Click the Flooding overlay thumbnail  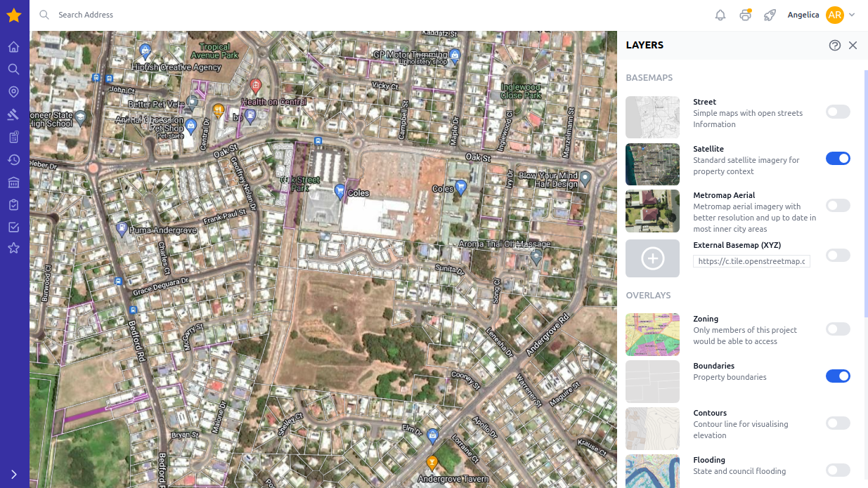(652, 471)
